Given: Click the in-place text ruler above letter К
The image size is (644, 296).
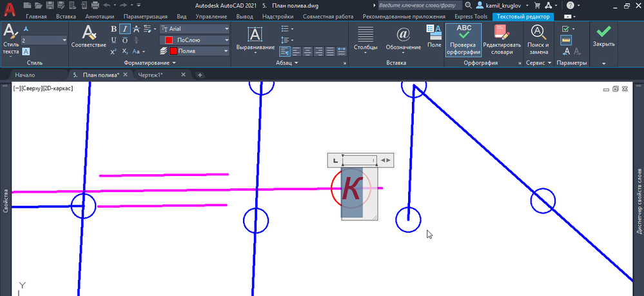Looking at the screenshot, I should tap(359, 160).
